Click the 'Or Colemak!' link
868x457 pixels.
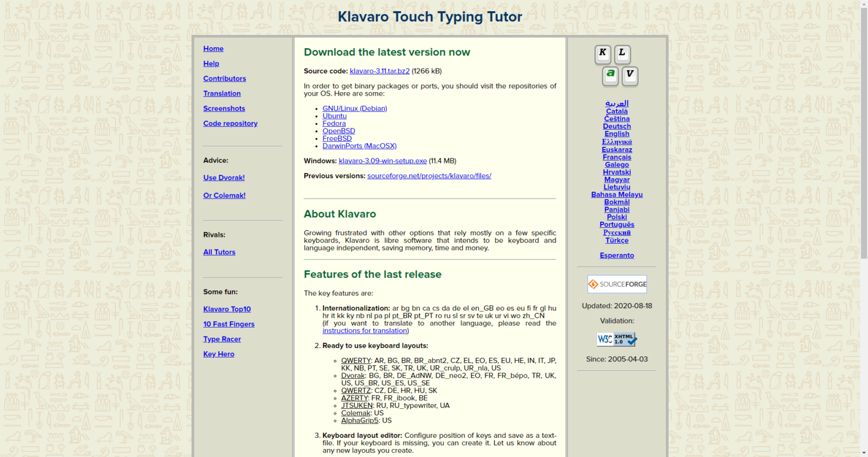224,195
